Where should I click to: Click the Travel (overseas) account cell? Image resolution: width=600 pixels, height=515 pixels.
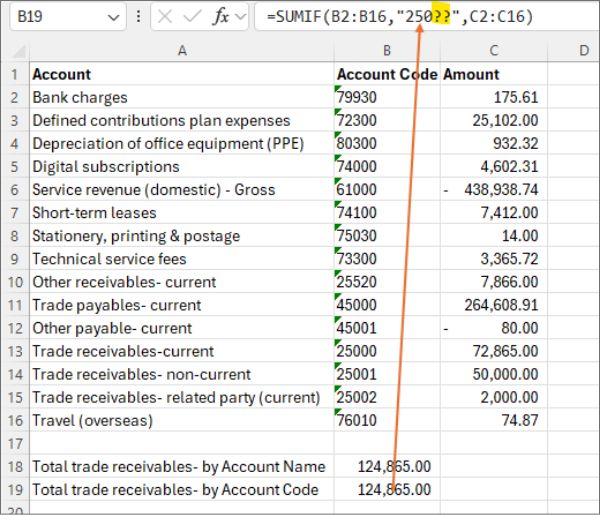(181, 420)
